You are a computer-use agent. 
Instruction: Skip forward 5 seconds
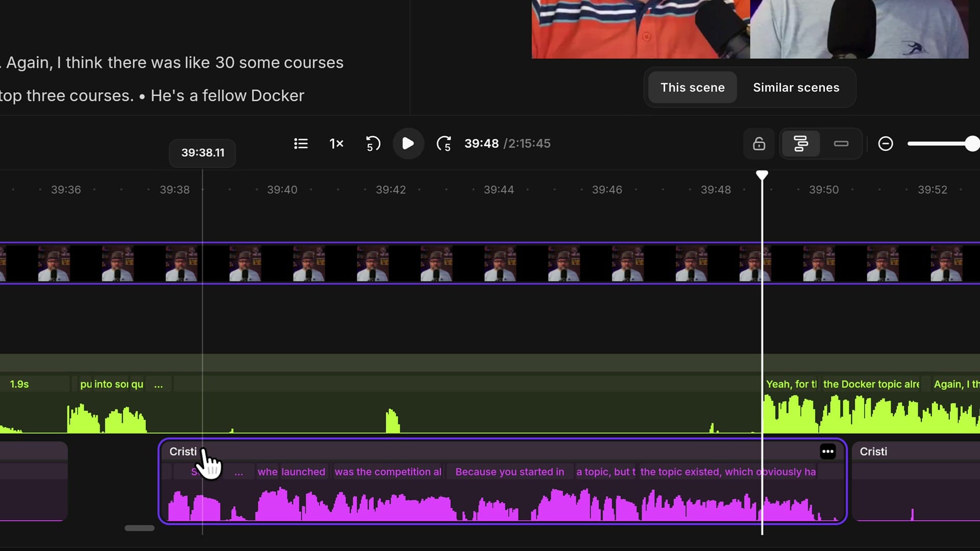click(x=444, y=144)
